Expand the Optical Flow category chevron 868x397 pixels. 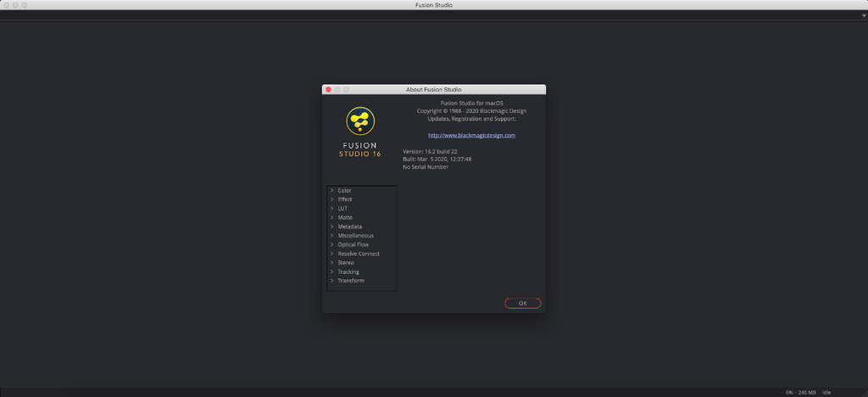[x=331, y=244]
